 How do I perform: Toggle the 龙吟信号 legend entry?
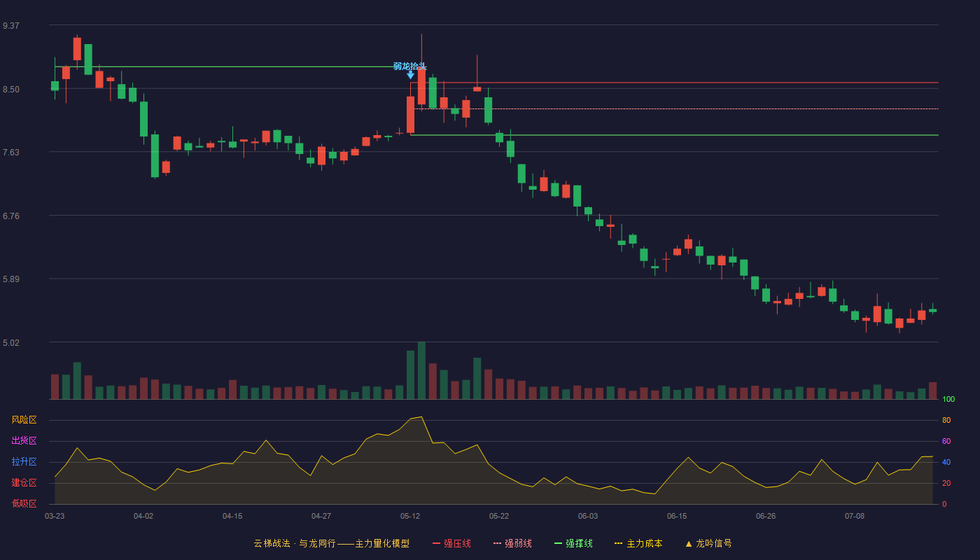pyautogui.click(x=708, y=543)
